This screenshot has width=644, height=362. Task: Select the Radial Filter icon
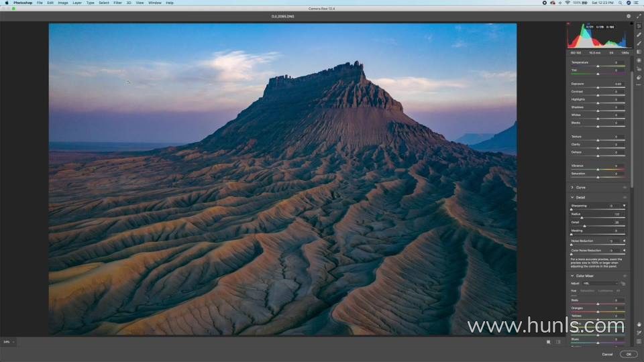tap(639, 60)
